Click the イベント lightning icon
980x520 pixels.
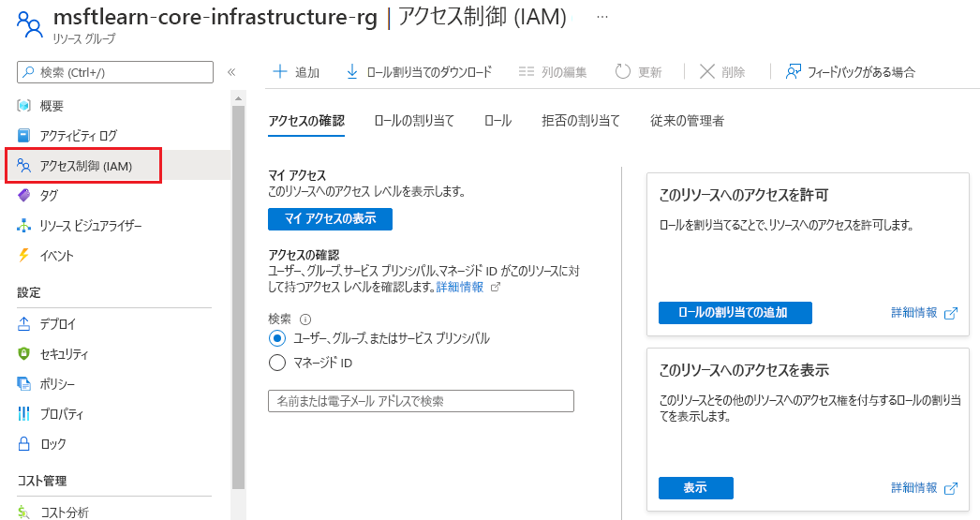click(23, 255)
